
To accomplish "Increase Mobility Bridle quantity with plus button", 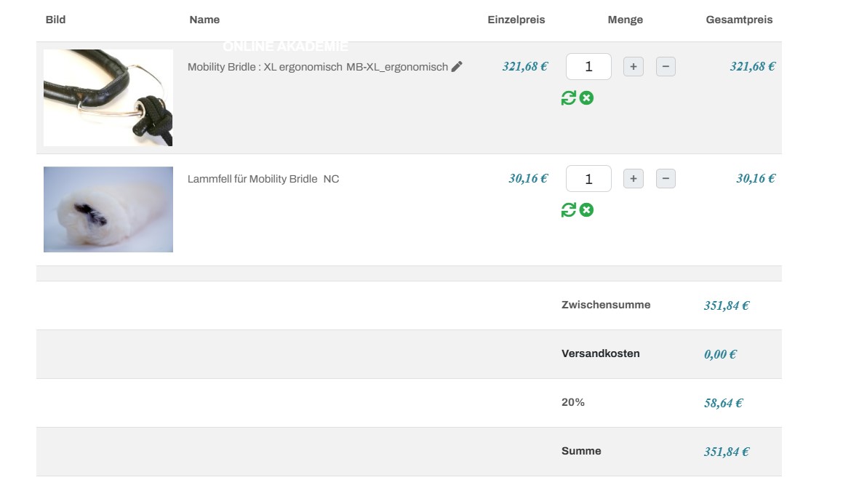I will (634, 67).
